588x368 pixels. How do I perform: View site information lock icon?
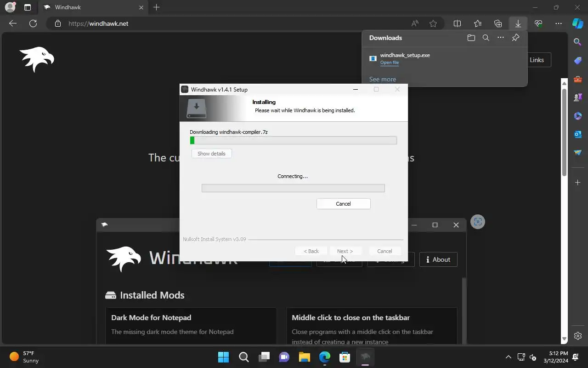[58, 23]
